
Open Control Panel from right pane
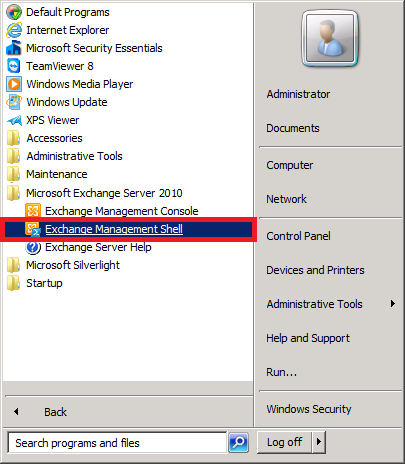coord(298,236)
